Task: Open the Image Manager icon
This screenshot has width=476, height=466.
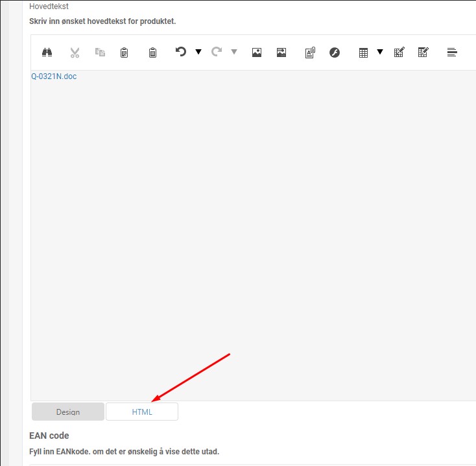Action: (257, 52)
